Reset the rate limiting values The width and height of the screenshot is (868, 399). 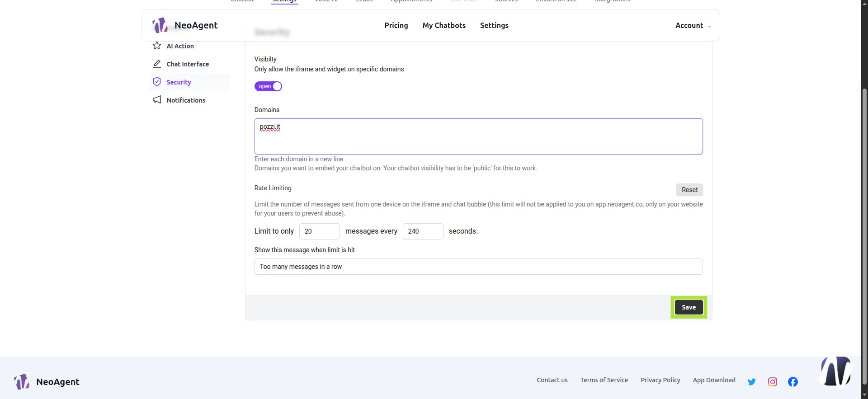click(689, 190)
